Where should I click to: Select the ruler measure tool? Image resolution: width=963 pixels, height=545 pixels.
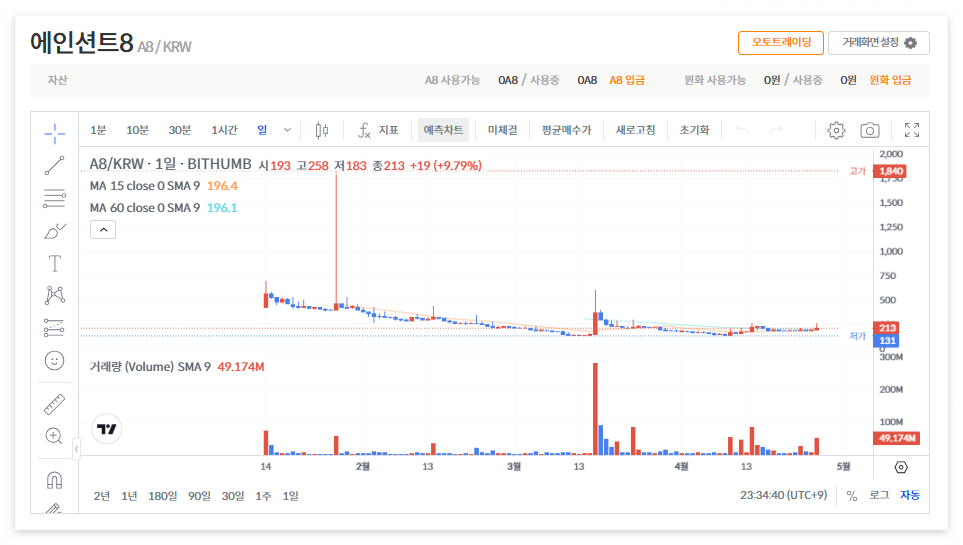pos(55,405)
